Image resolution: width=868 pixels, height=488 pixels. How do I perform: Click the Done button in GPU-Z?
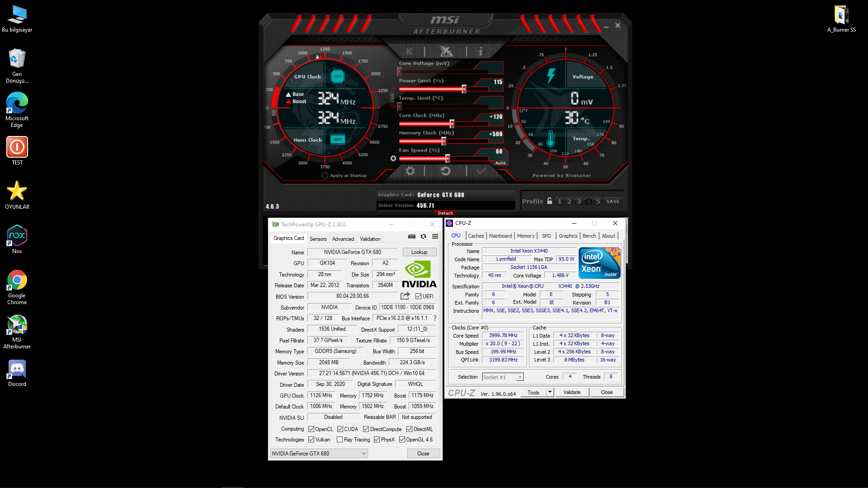(x=423, y=454)
